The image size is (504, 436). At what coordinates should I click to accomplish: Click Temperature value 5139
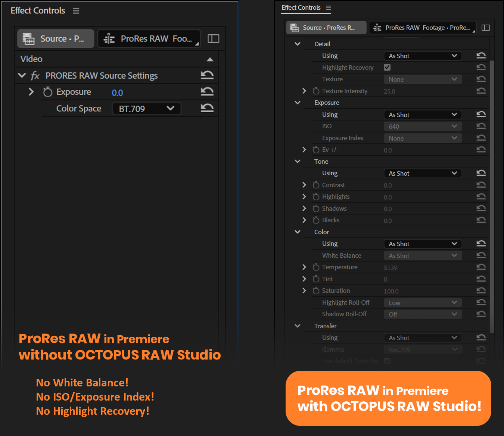coord(391,268)
